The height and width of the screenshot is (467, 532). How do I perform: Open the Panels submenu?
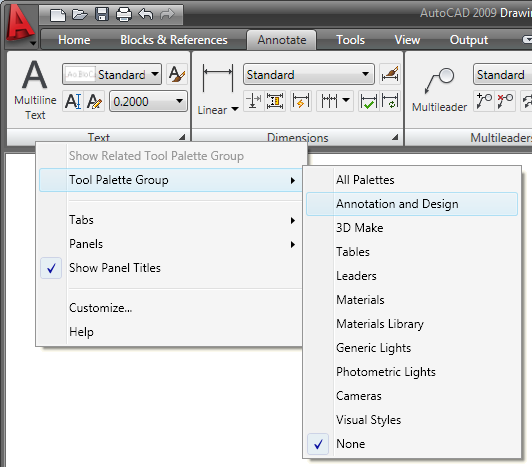coord(171,244)
